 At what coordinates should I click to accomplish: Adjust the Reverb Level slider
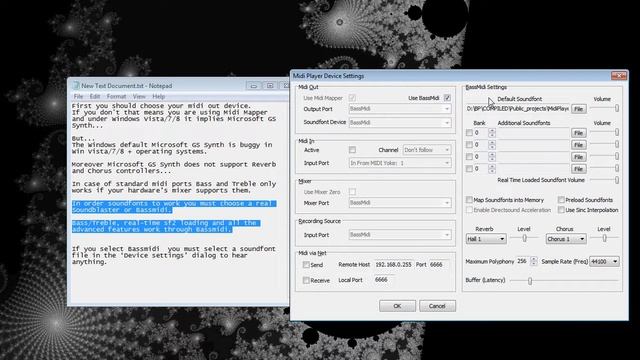click(524, 238)
